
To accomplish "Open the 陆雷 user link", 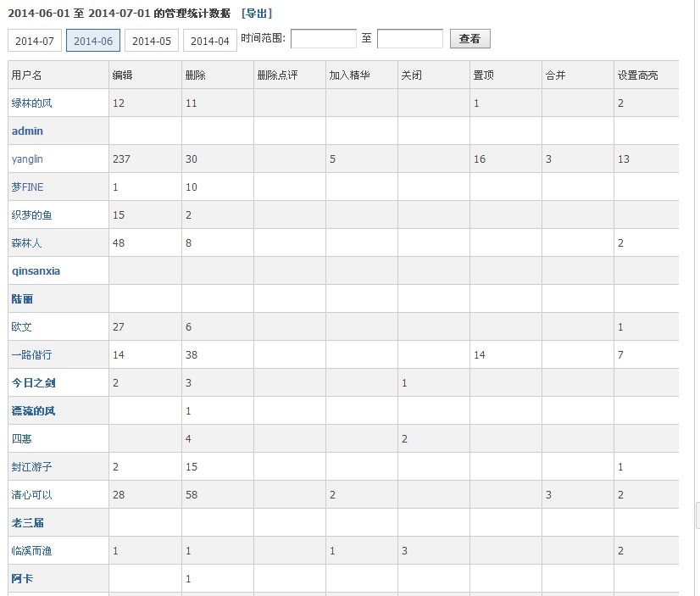I will [22, 298].
